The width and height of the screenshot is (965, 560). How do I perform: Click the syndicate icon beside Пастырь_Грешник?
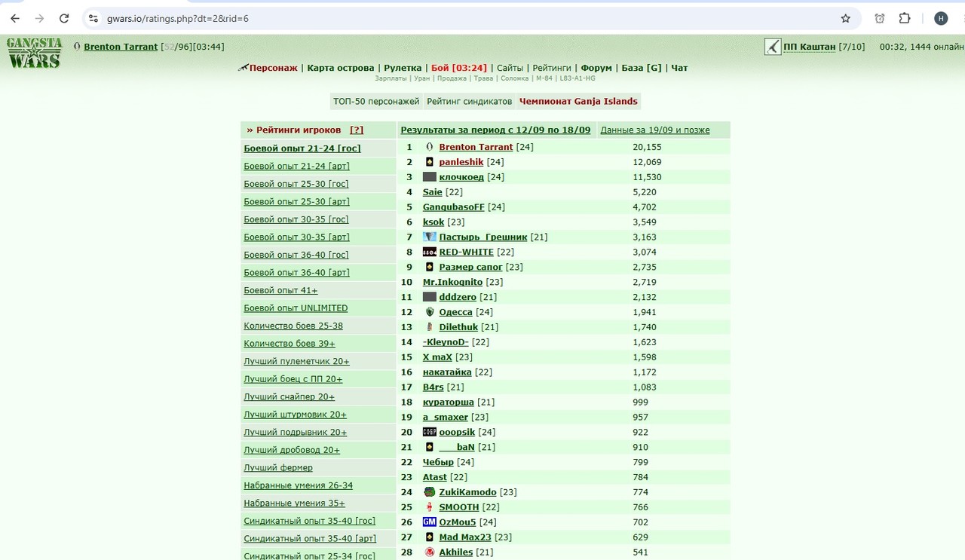tap(430, 237)
